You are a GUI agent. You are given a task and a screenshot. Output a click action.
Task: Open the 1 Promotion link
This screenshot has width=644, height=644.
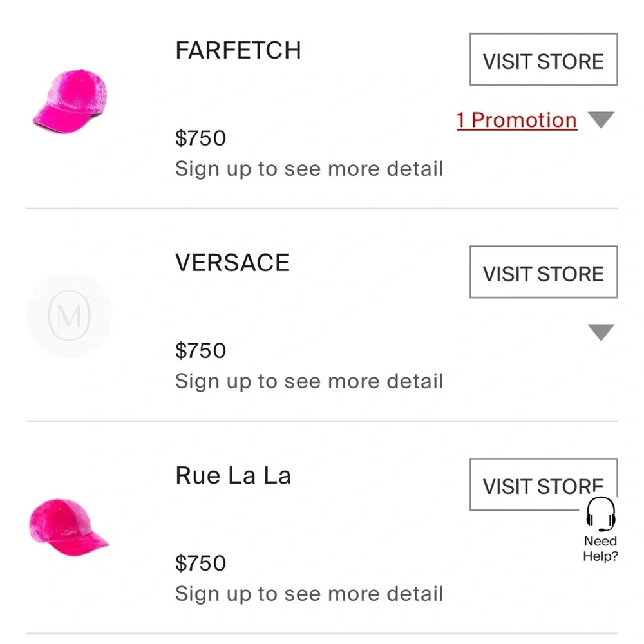516,120
